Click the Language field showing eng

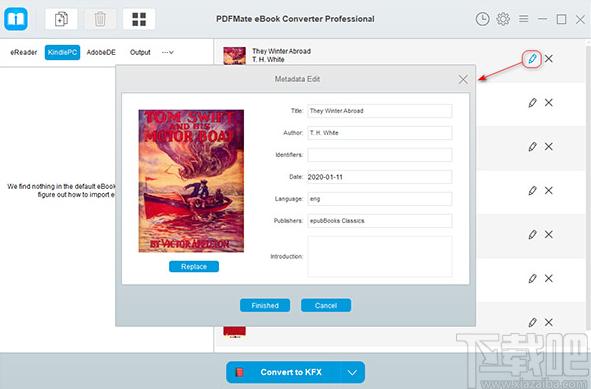pos(380,199)
